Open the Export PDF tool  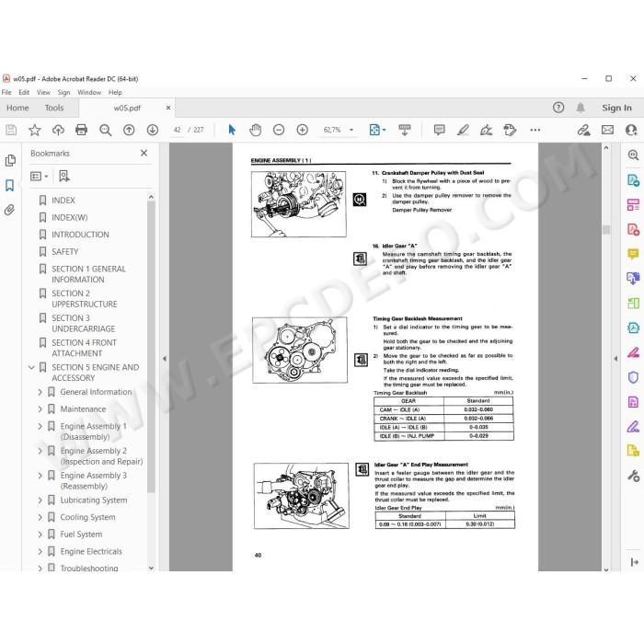click(x=633, y=180)
